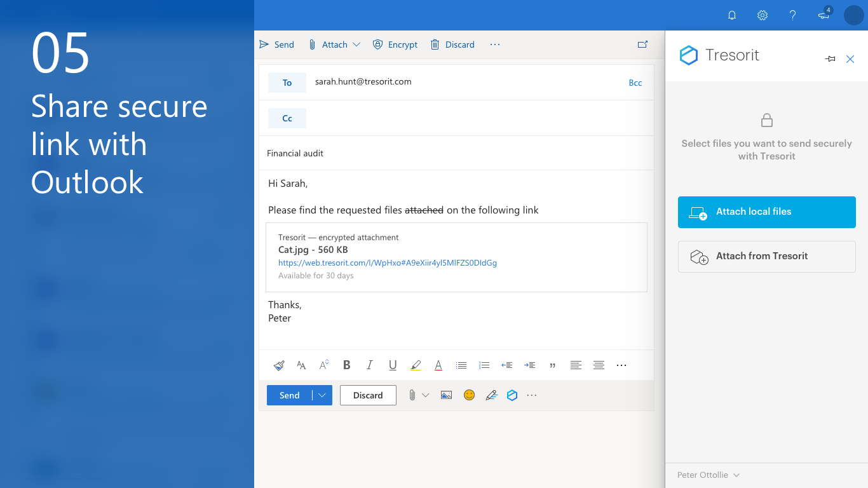This screenshot has height=488, width=868.
Task: Click the bottom Discard button
Action: pos(368,395)
